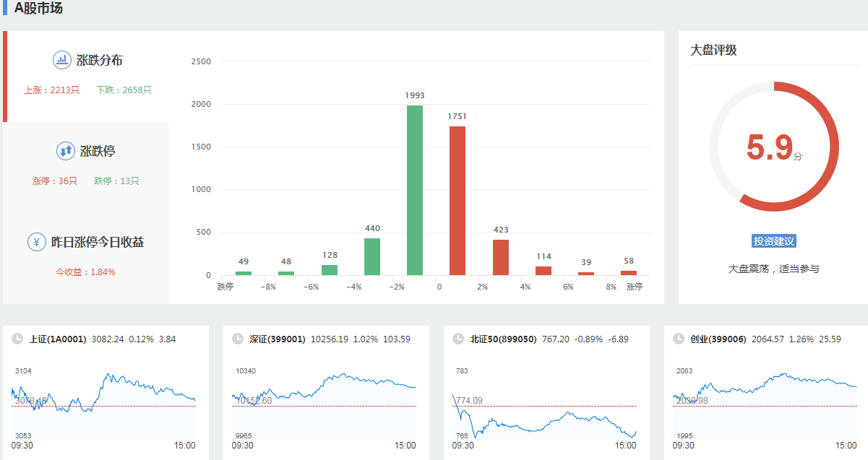
Task: Click the 昨日涨停今日收益 yen icon
Action: pos(37,242)
